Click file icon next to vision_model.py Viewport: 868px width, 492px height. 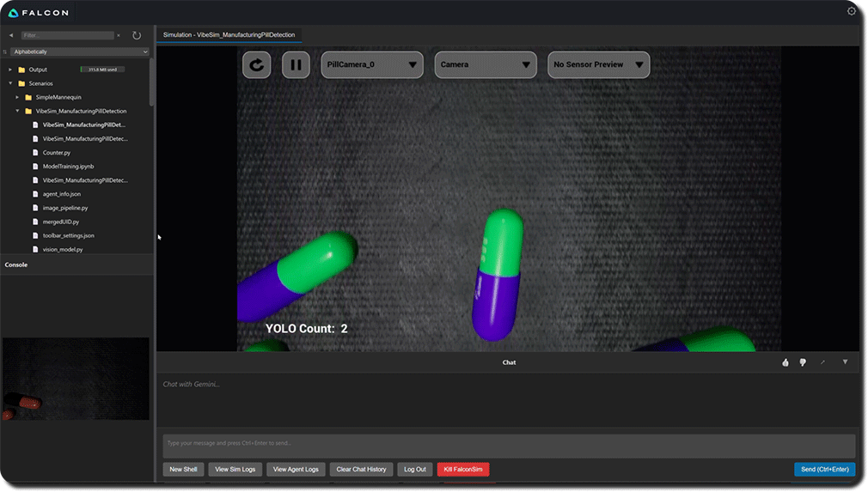pyautogui.click(x=35, y=249)
